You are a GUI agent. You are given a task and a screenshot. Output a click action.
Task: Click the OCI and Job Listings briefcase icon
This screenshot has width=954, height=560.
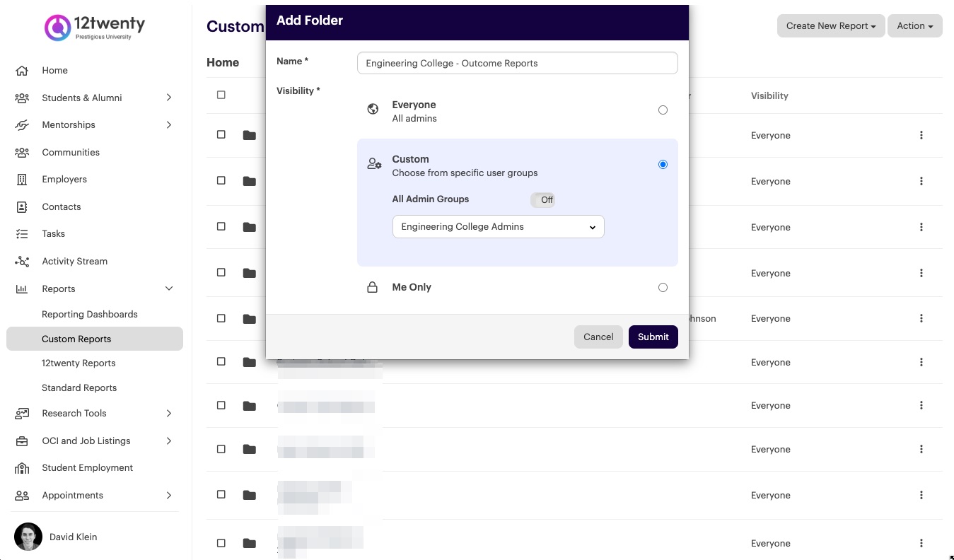22,441
